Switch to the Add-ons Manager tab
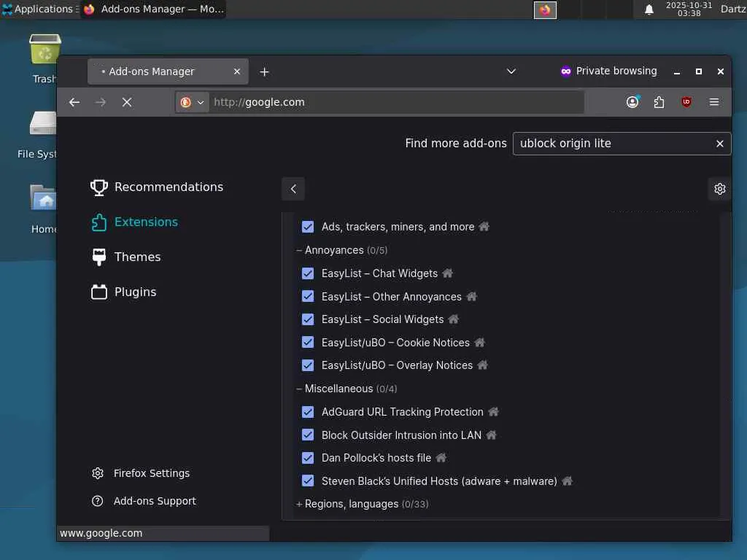 tap(168, 71)
